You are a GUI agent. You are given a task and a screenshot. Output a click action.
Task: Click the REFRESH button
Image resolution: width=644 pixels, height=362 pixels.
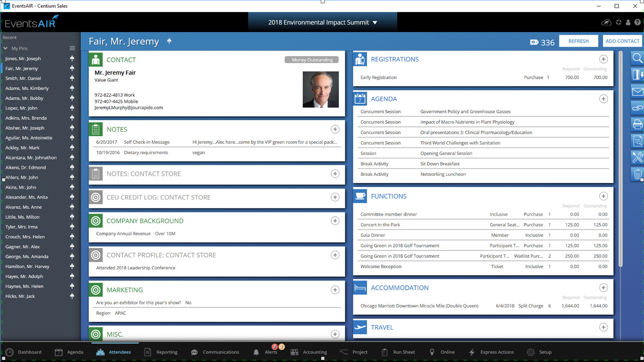point(578,41)
